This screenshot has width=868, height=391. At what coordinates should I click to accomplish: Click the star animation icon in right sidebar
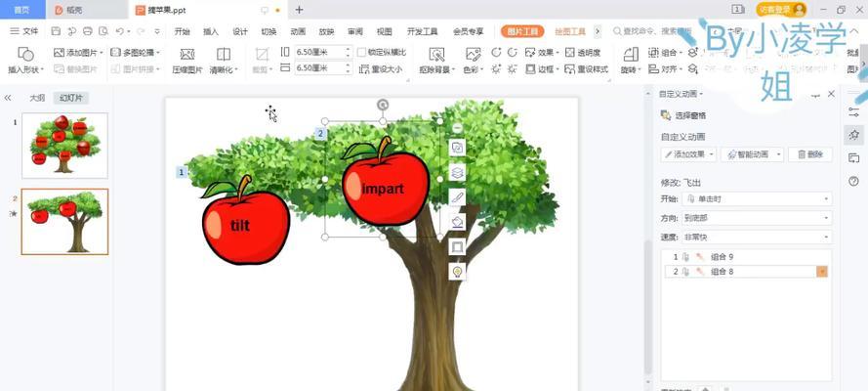853,135
